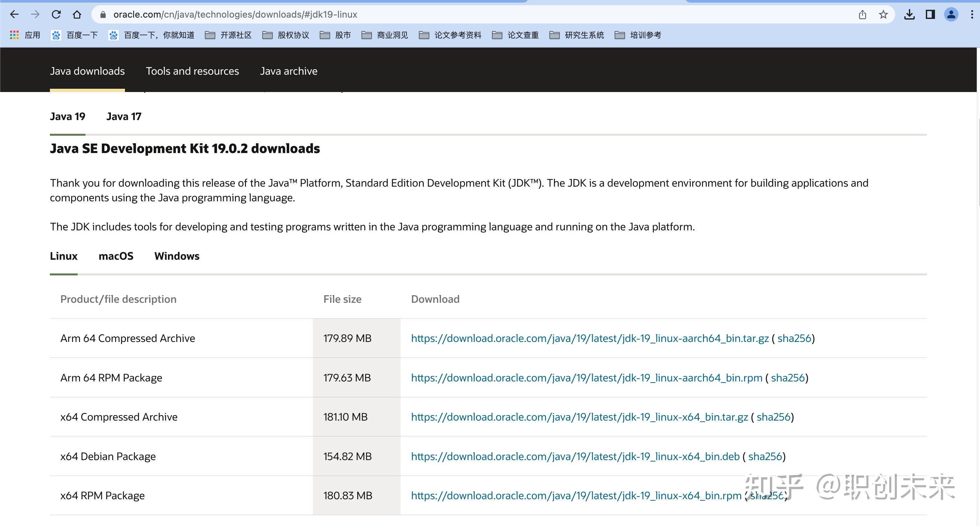Open Java archive navigation item

click(288, 71)
